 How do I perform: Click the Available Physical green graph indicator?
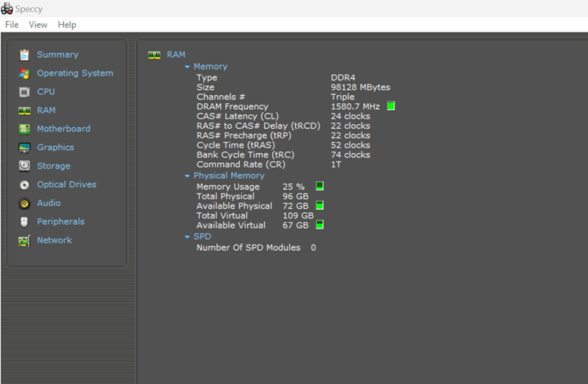coord(319,205)
